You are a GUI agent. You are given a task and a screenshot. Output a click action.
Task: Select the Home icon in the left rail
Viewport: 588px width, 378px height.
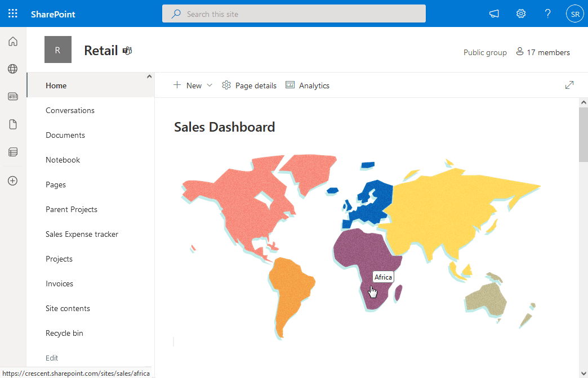pos(12,41)
